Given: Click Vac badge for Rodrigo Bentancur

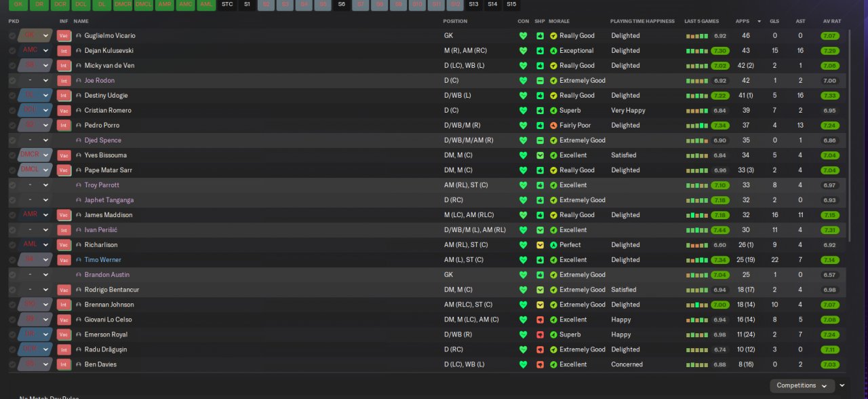Looking at the screenshot, I should tap(64, 289).
